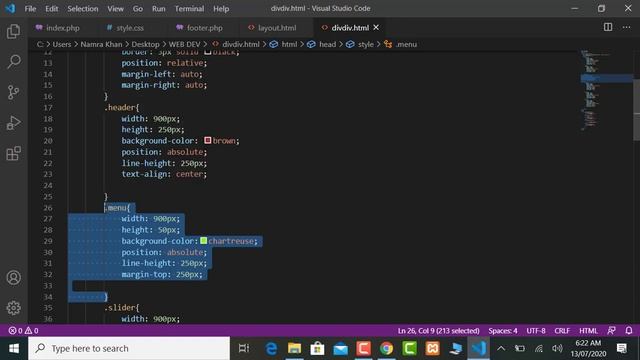Open the View menu
The width and height of the screenshot is (640, 360).
116,9
